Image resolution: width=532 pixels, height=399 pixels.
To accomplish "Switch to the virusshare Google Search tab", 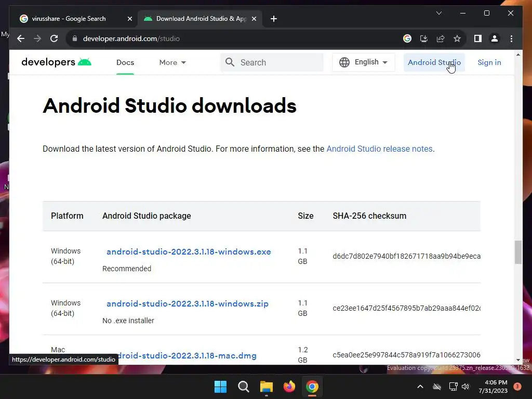I will coord(69,19).
